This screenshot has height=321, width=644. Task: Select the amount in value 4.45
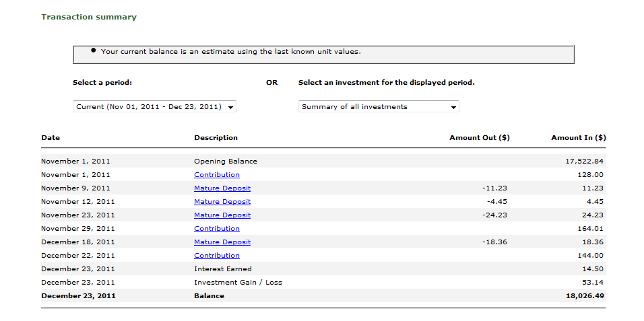pos(595,201)
